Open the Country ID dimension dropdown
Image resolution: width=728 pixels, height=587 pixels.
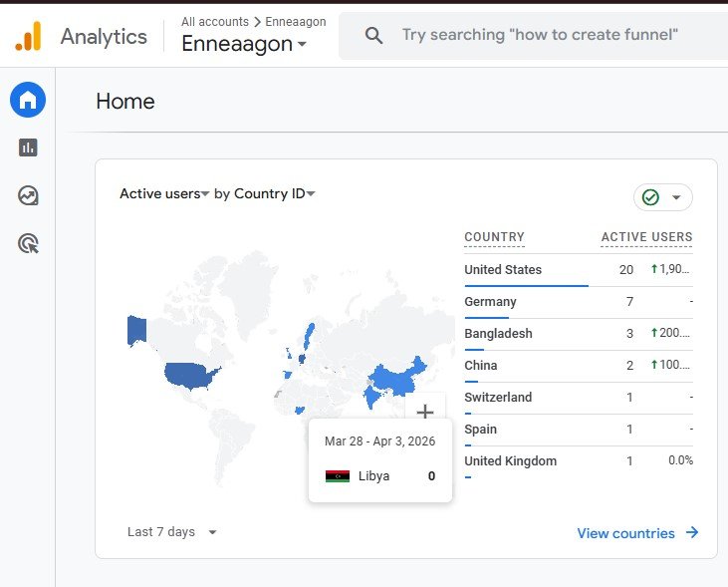point(275,193)
